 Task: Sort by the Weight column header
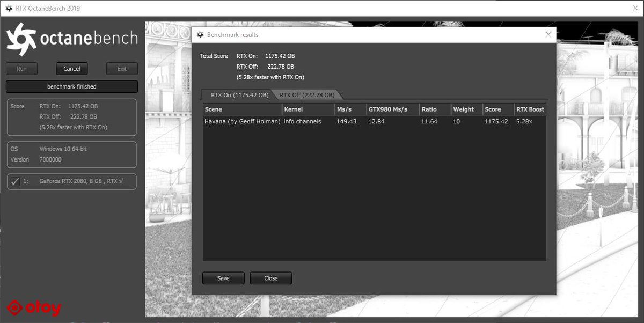tap(467, 109)
